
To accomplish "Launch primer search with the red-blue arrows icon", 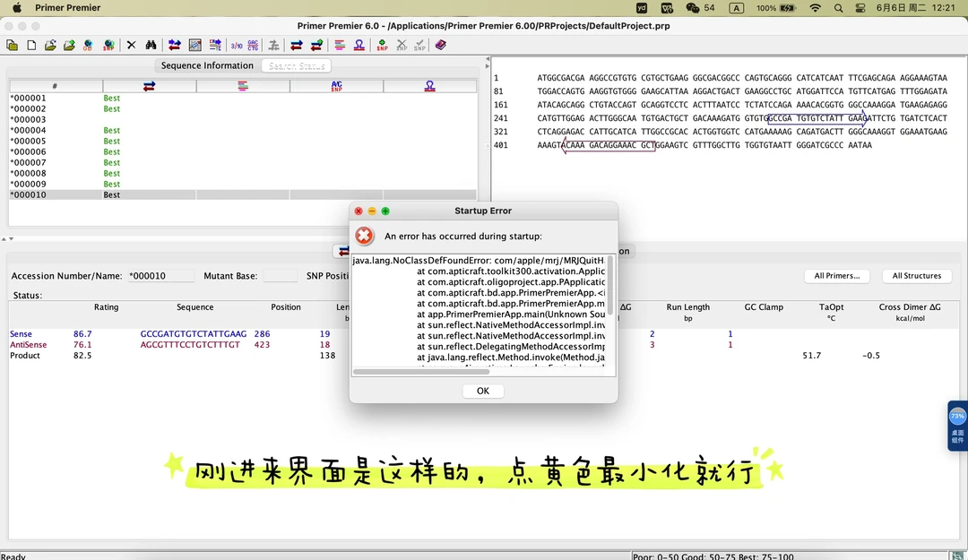I will (x=174, y=45).
